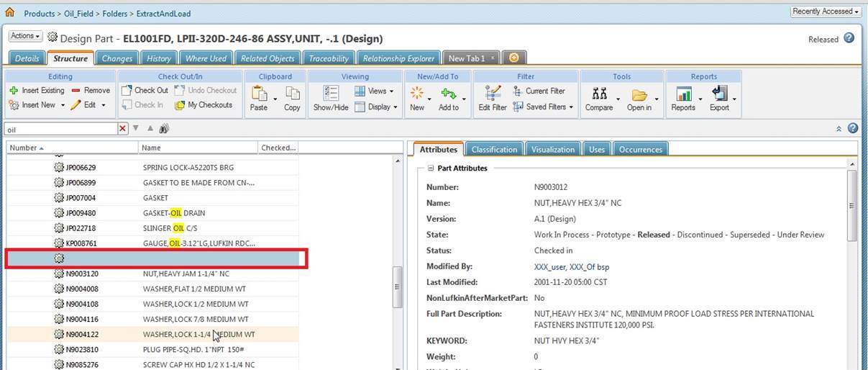The image size is (868, 370).
Task: Open the Classification tab
Action: pyautogui.click(x=493, y=150)
